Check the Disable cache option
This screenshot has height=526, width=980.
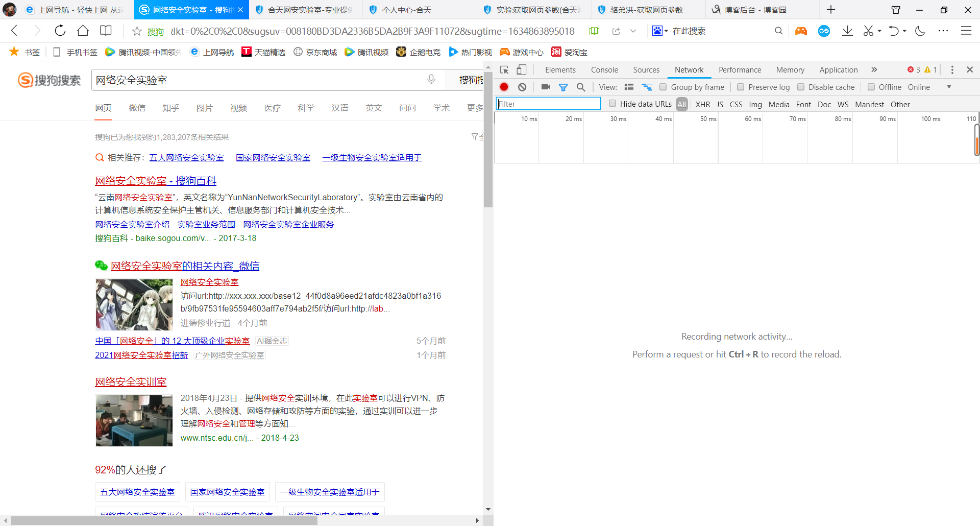tap(801, 87)
